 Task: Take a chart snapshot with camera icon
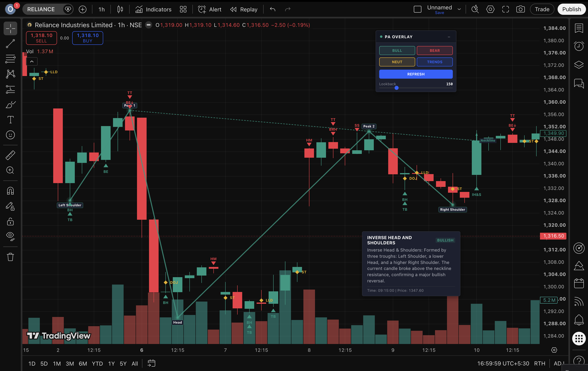pos(520,9)
